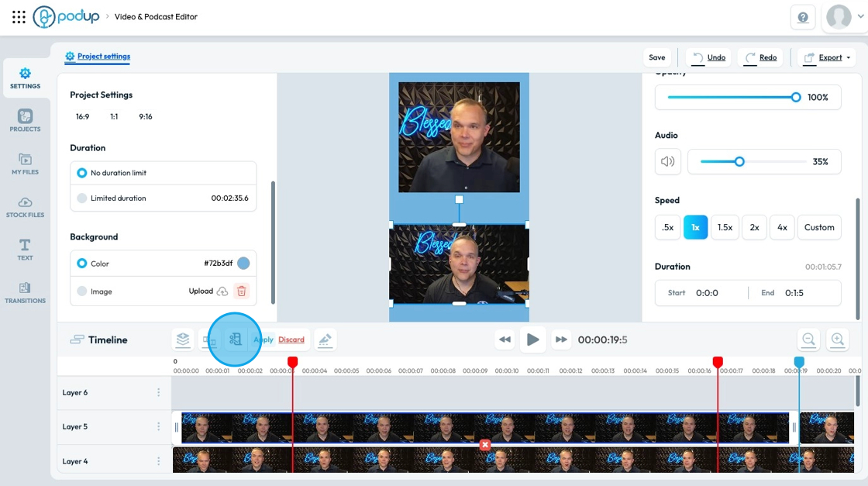The image size is (868, 486).
Task: Edit the End time field
Action: click(794, 293)
